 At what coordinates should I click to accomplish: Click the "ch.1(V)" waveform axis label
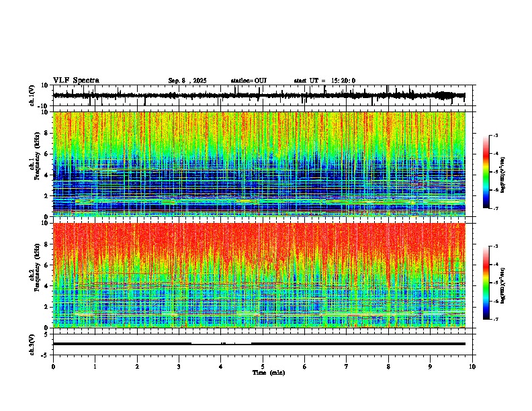pos(32,95)
